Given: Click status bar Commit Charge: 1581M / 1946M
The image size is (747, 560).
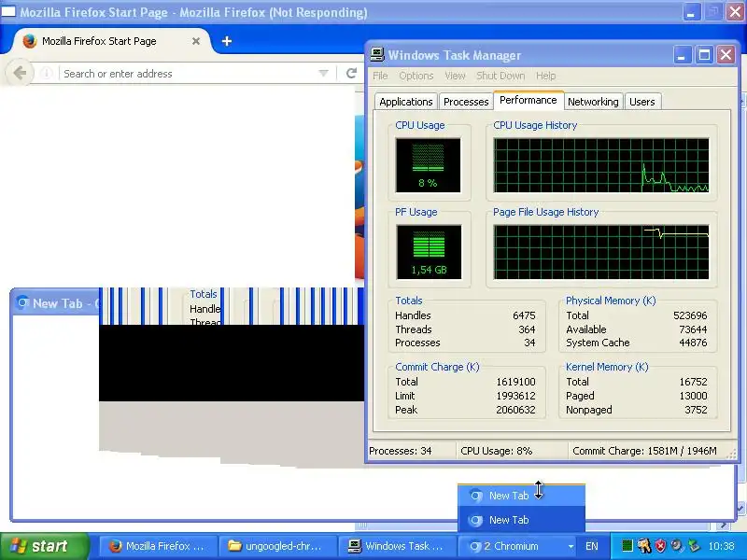Looking at the screenshot, I should pyautogui.click(x=644, y=451).
